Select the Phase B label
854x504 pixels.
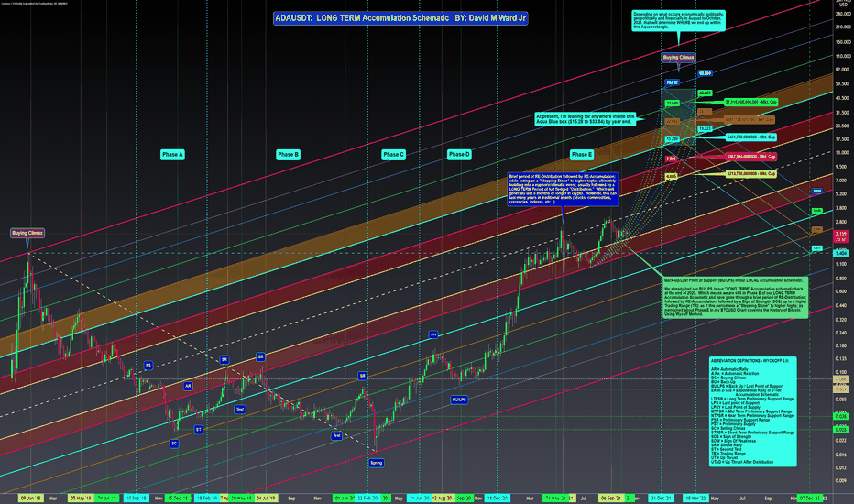tap(288, 155)
